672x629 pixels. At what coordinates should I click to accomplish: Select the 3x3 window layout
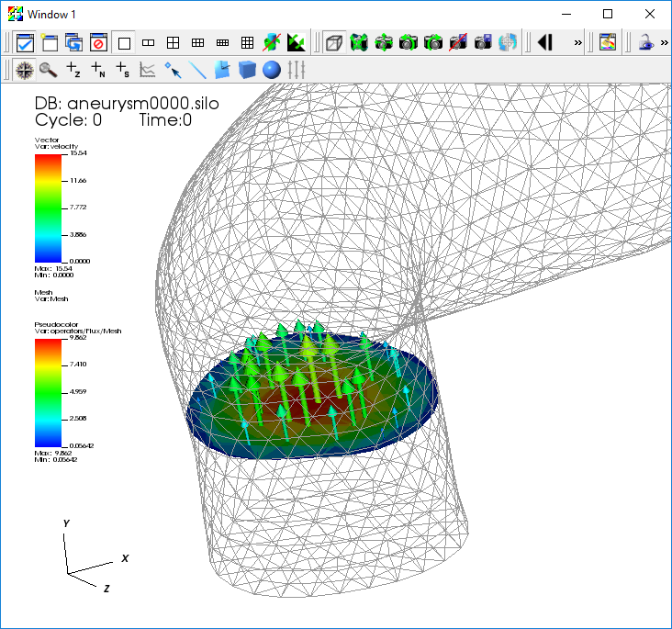[x=247, y=43]
